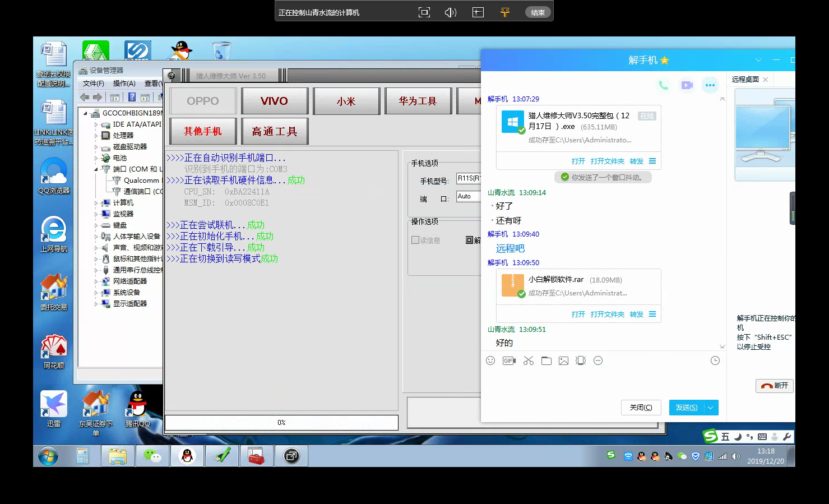Open the more options bubble in chat header
This screenshot has width=829, height=504.
click(710, 85)
